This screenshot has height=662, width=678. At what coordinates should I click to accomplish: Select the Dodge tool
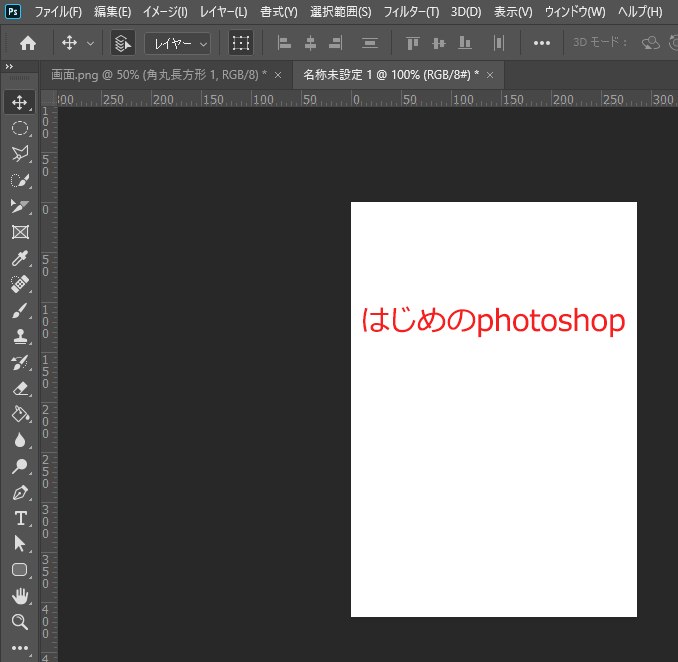pyautogui.click(x=20, y=466)
